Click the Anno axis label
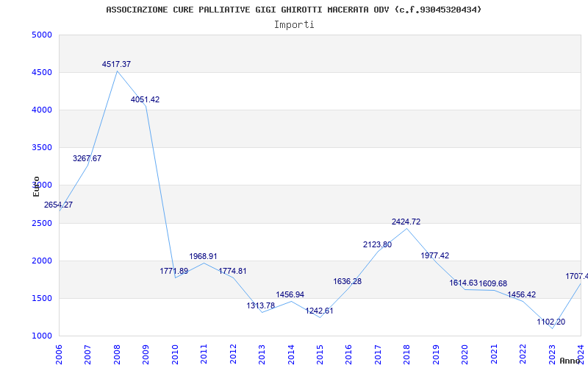The width and height of the screenshot is (588, 368). (570, 361)
